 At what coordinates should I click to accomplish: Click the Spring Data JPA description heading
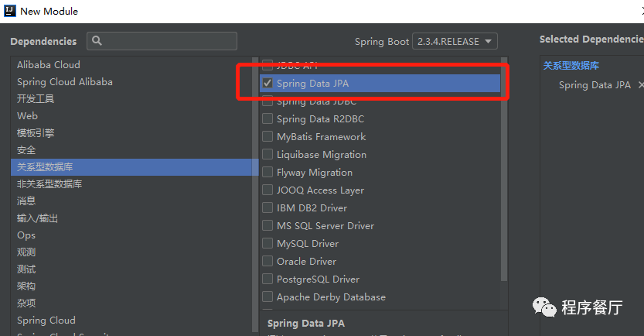coord(306,324)
